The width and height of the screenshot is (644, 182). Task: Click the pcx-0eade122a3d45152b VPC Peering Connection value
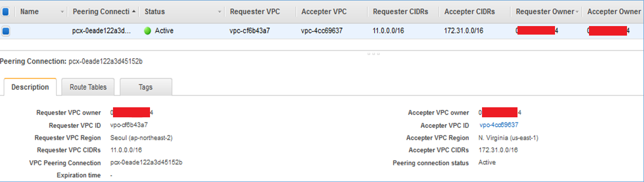tap(146, 163)
